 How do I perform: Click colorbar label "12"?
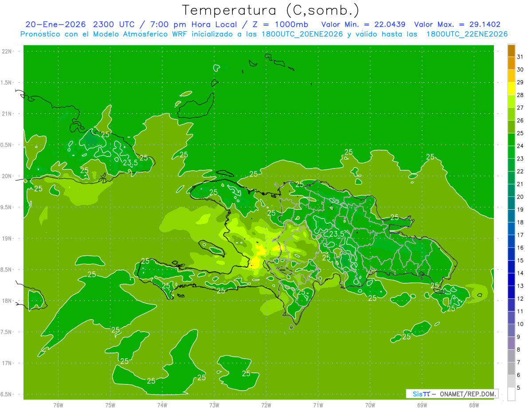pyautogui.click(x=520, y=298)
